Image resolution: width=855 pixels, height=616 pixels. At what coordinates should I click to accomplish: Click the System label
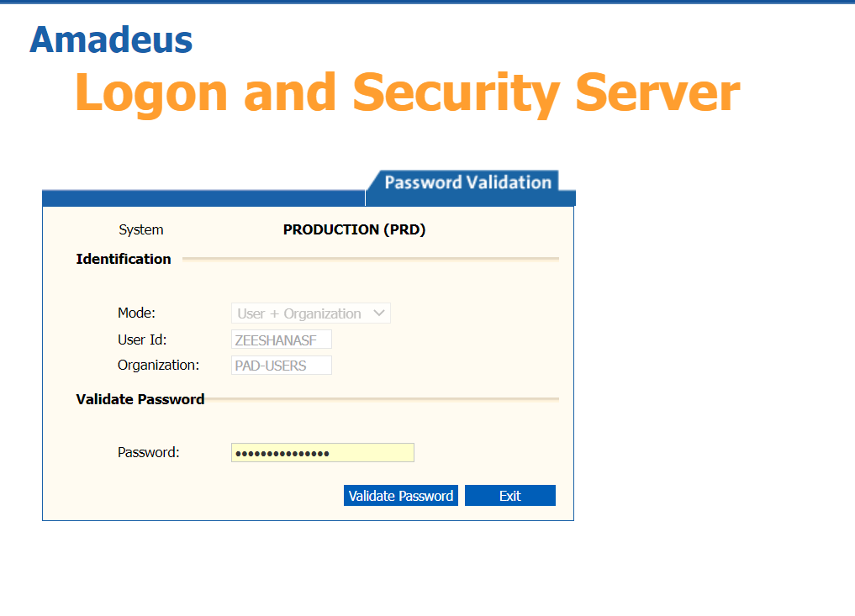tap(141, 229)
